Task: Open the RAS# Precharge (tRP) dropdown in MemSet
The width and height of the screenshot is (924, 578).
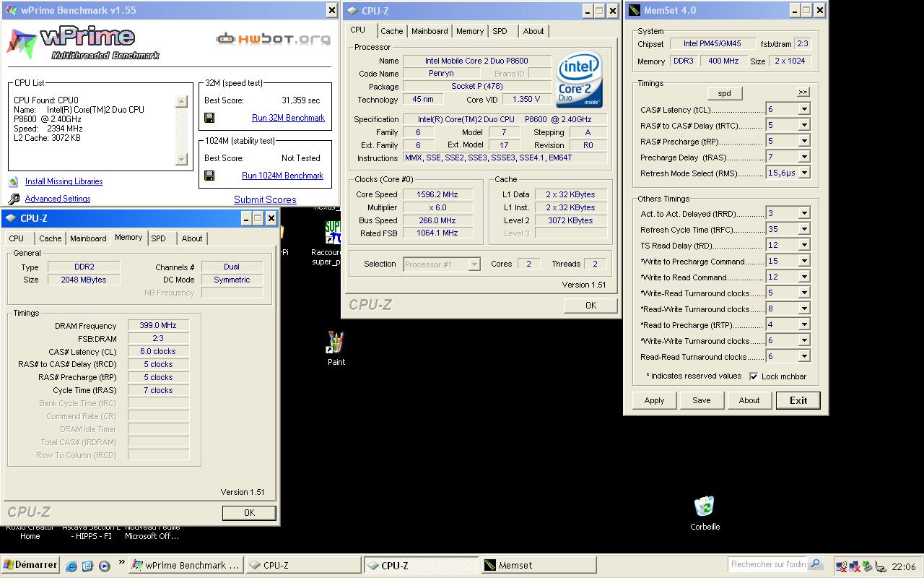Action: (x=803, y=141)
